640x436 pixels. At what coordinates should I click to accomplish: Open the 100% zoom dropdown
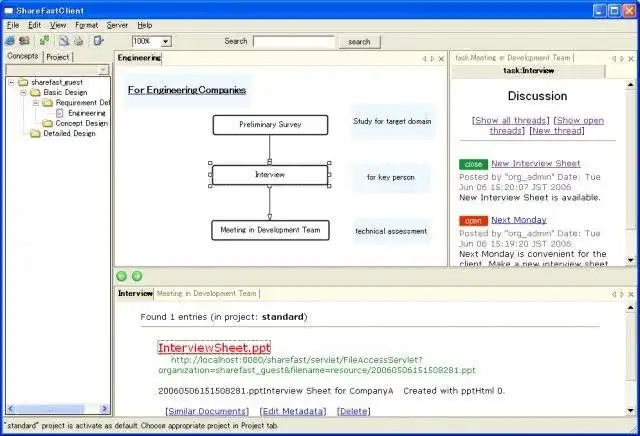166,41
